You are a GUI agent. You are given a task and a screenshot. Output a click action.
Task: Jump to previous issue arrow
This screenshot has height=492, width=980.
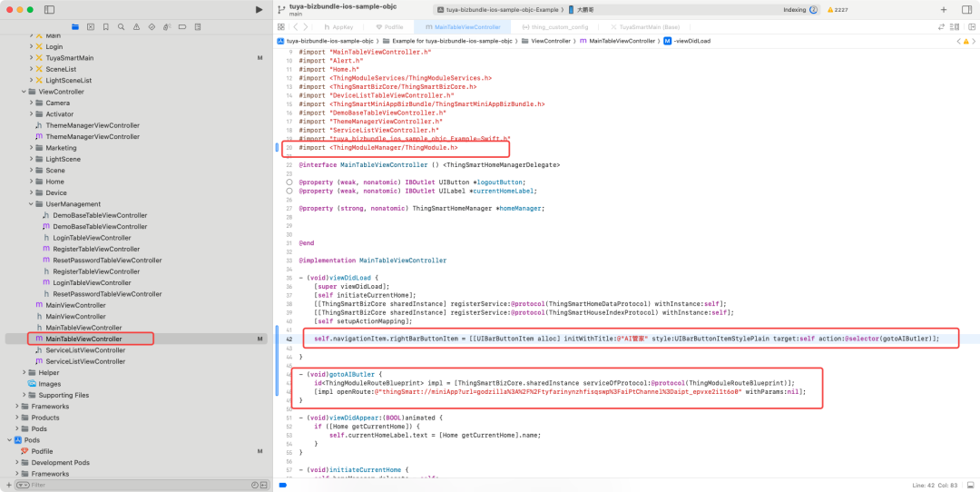pos(959,41)
